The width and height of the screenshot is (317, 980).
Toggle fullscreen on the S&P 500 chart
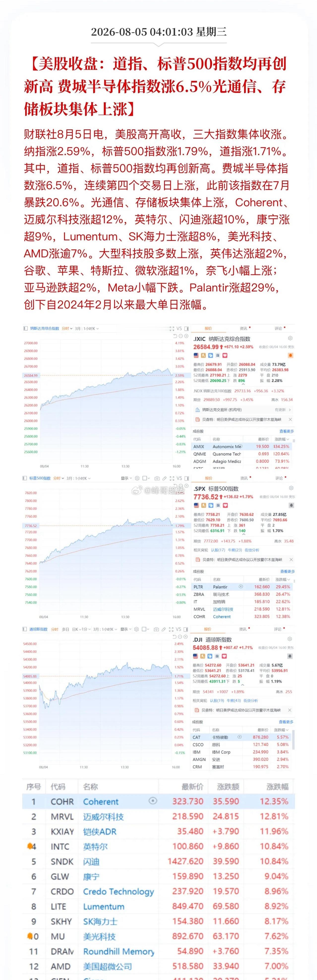[172, 478]
